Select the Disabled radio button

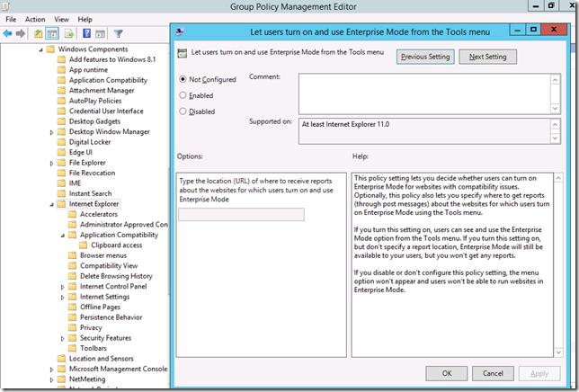tap(184, 111)
